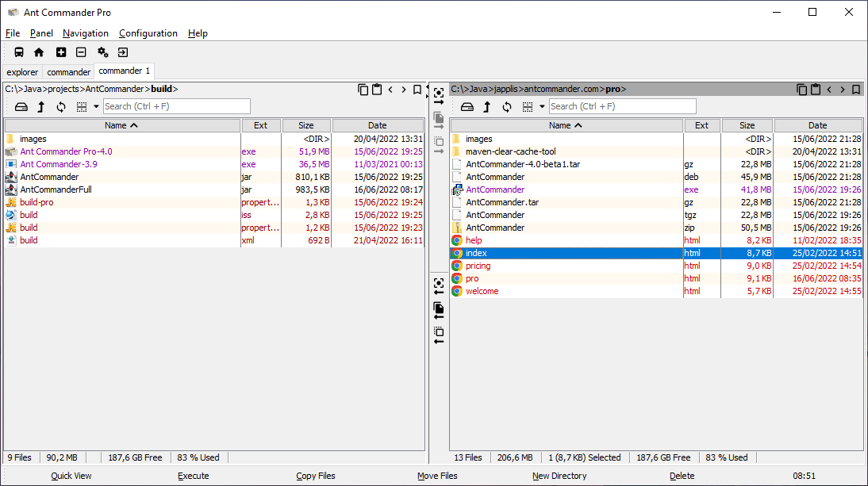
Task: Click the drive selector icon in the left panel
Action: pos(21,107)
